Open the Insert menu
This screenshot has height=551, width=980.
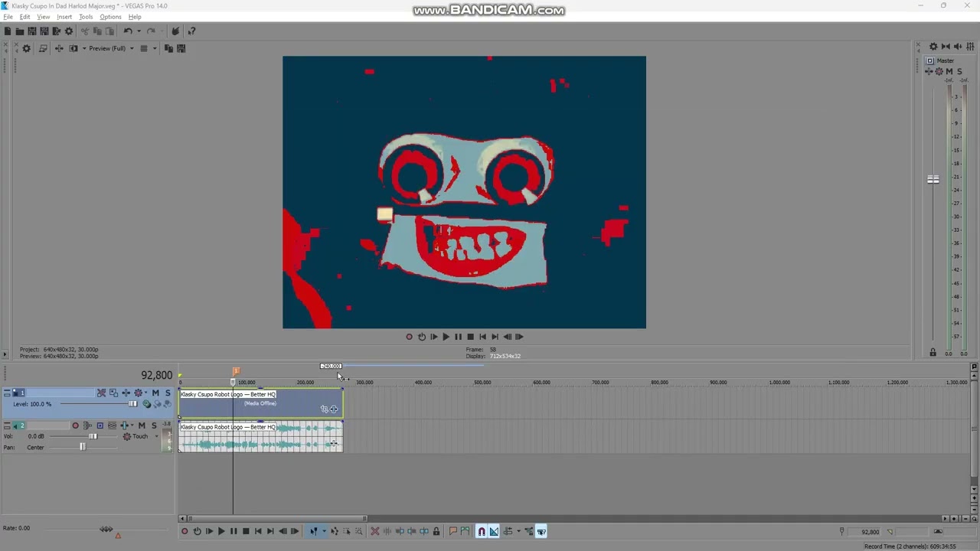tap(64, 17)
